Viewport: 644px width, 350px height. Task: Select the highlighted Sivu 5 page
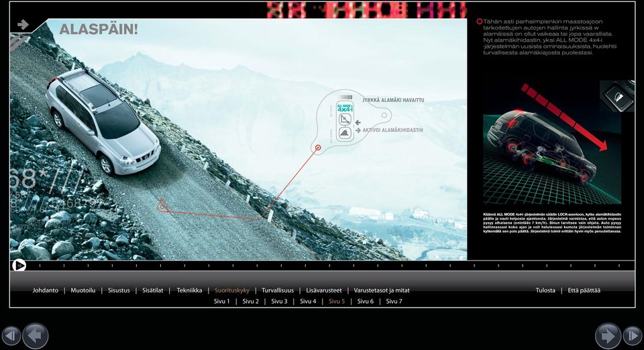[x=337, y=302]
